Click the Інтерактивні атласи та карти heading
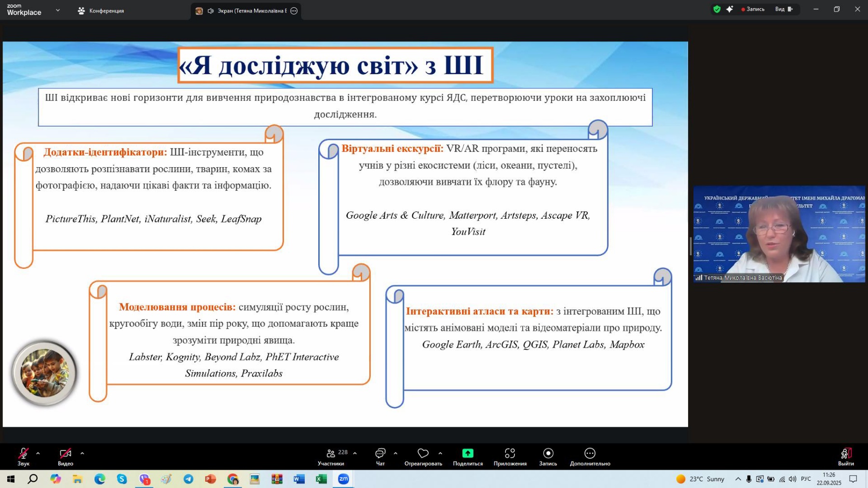This screenshot has height=488, width=868. tap(480, 311)
